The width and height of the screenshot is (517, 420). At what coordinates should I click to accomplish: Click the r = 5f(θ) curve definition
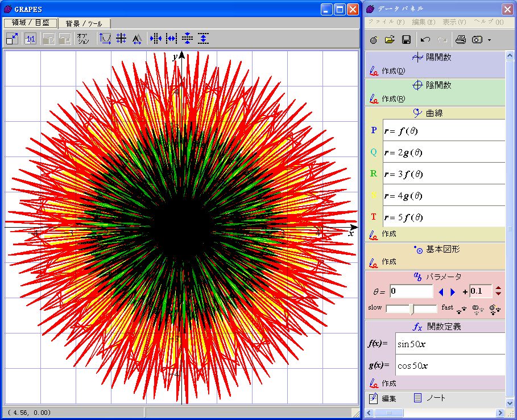444,217
